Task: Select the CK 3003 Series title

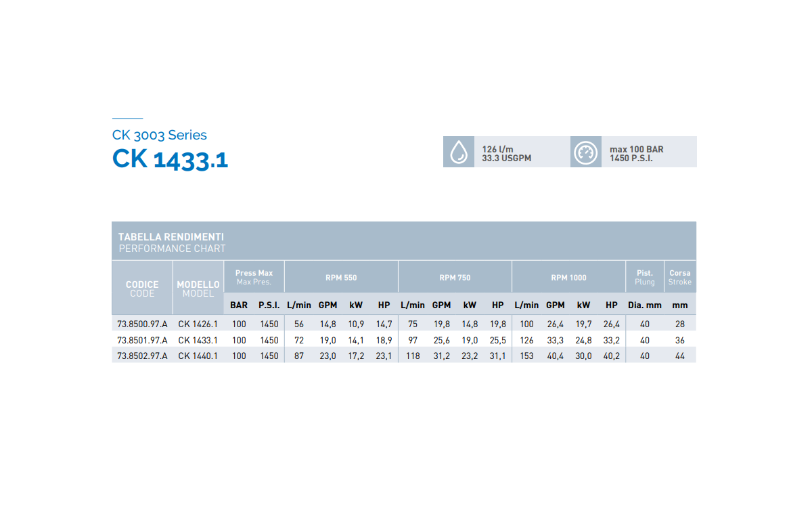Action: click(x=160, y=135)
